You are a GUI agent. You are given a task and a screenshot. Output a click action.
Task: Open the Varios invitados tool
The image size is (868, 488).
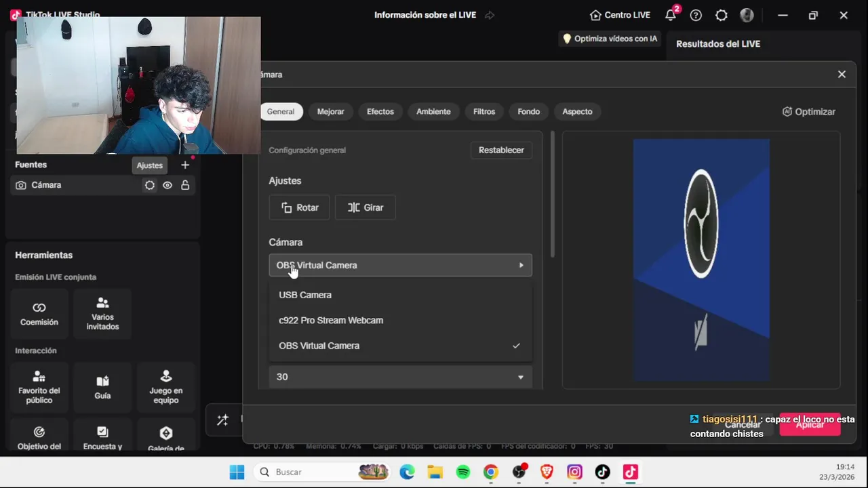(102, 314)
